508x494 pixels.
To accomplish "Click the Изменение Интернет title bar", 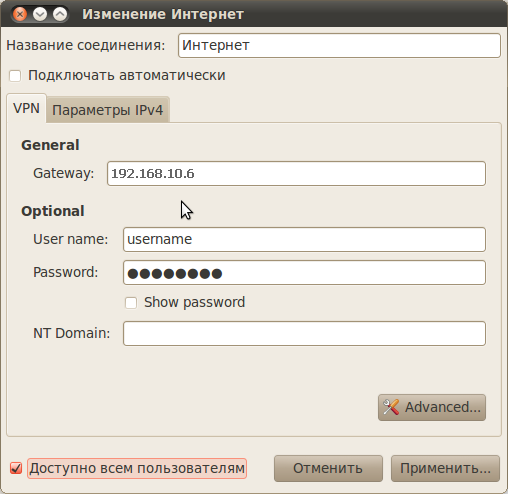I will pos(254,14).
